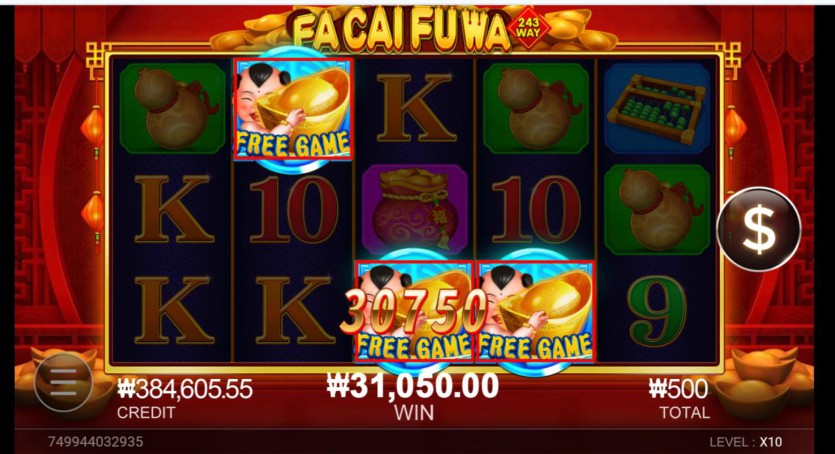
Task: Select the Free Game baby symbol on reel two
Action: pos(293,109)
